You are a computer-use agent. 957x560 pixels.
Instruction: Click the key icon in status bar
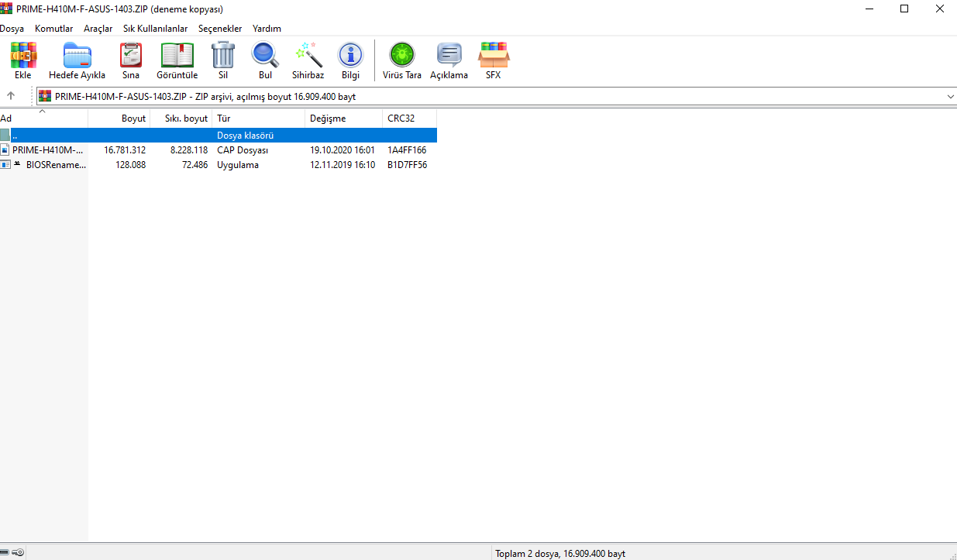[18, 553]
